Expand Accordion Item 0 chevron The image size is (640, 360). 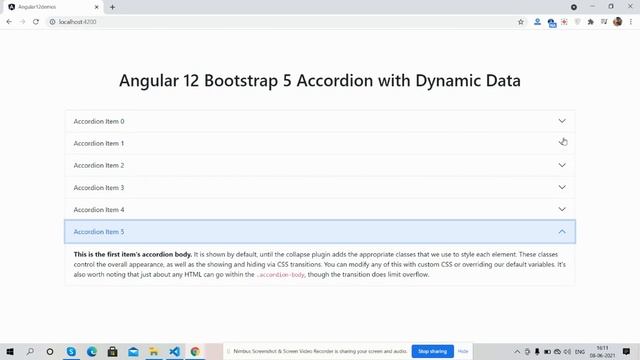[x=562, y=121]
